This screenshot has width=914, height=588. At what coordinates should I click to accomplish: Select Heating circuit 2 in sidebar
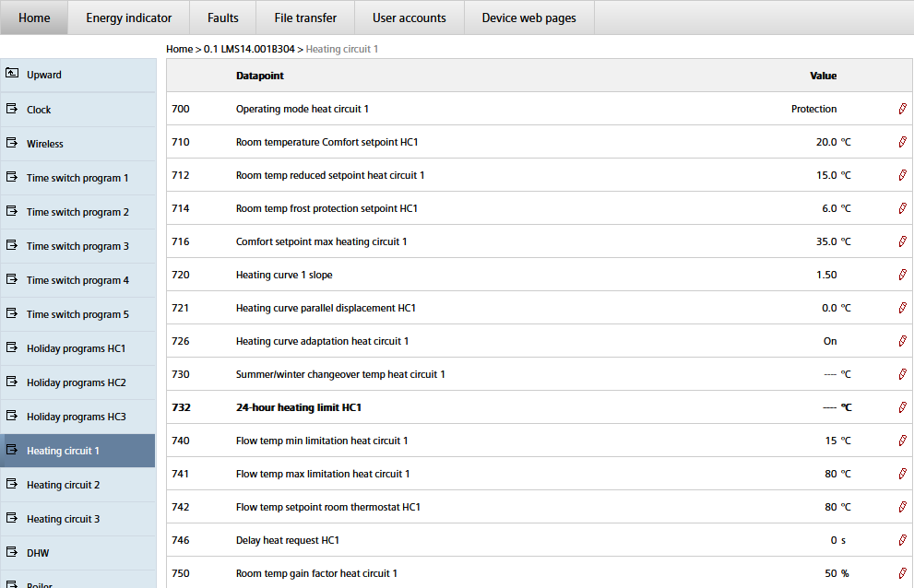pos(63,485)
